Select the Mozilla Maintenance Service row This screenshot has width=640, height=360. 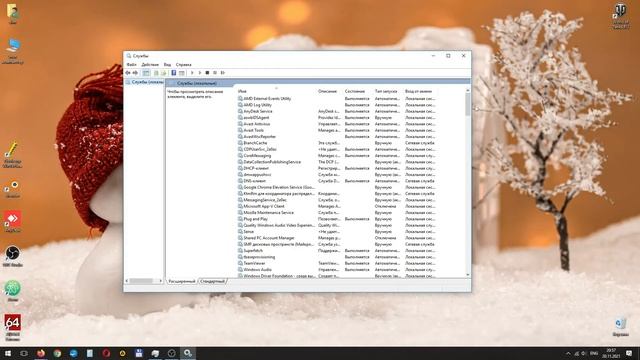pos(337,212)
